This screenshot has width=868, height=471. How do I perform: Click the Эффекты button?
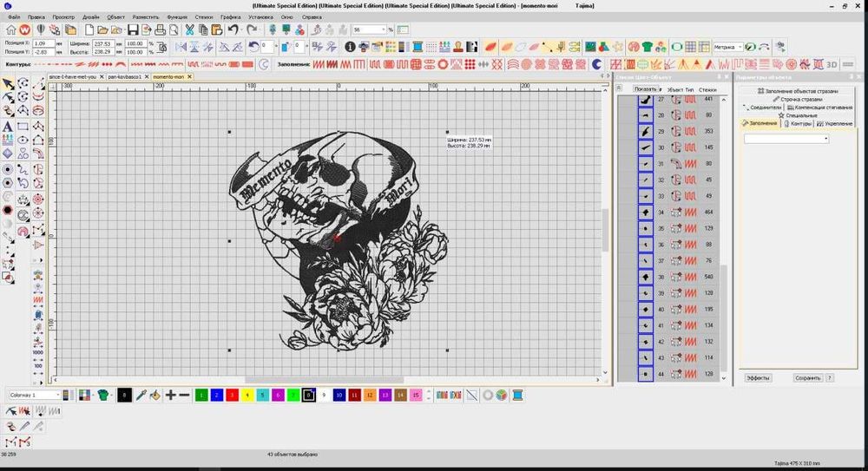pyautogui.click(x=758, y=377)
